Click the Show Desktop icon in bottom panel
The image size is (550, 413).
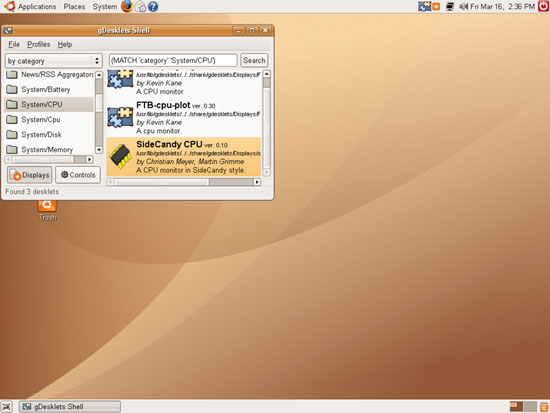point(7,407)
